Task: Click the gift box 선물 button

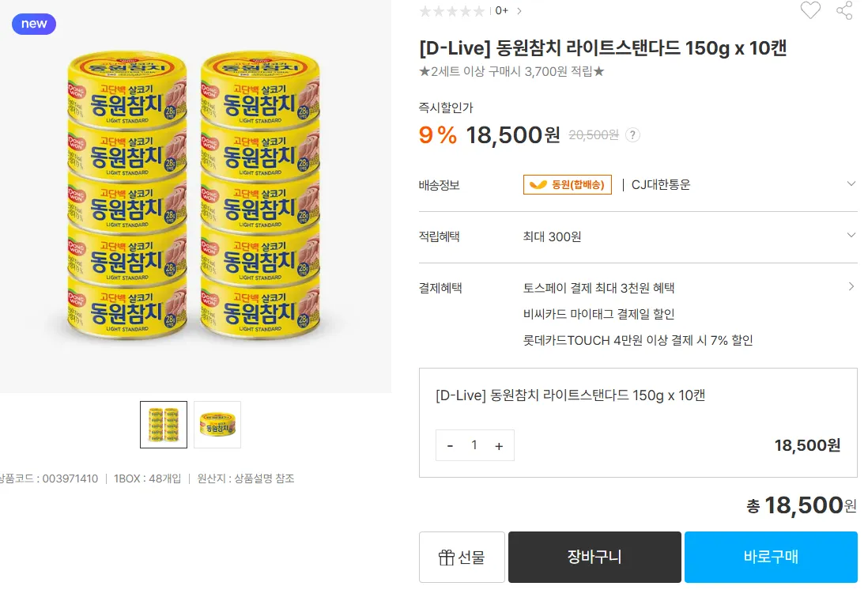Action: 462,557
